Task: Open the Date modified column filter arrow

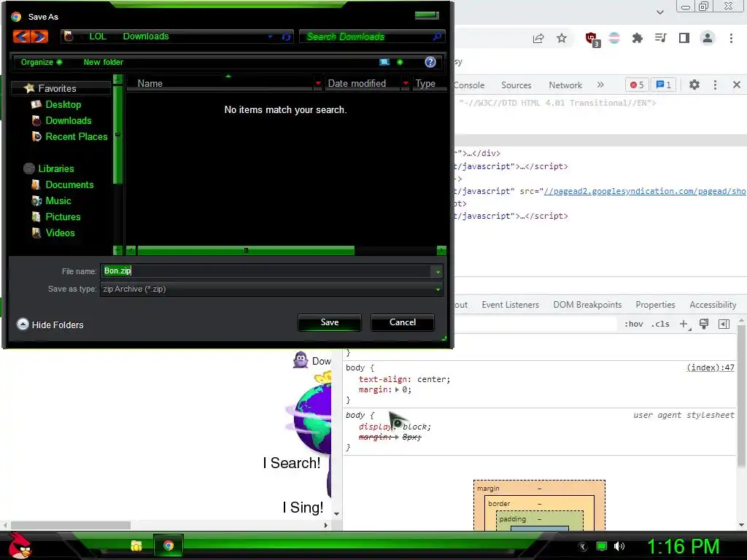Action: pyautogui.click(x=406, y=83)
